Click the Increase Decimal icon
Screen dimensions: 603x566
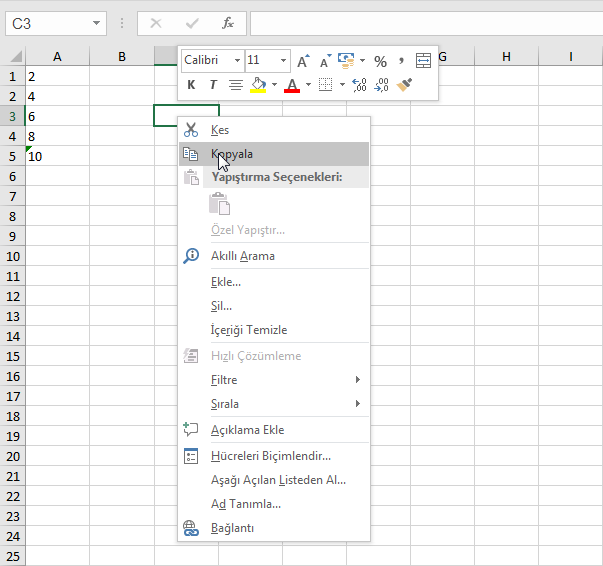(359, 85)
